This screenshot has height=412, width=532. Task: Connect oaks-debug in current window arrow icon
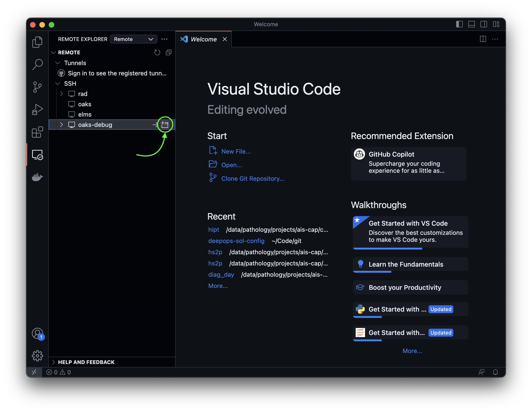pyautogui.click(x=155, y=125)
